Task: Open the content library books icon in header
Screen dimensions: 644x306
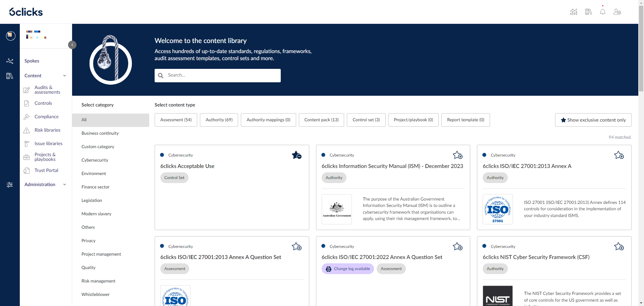Action: pos(588,12)
